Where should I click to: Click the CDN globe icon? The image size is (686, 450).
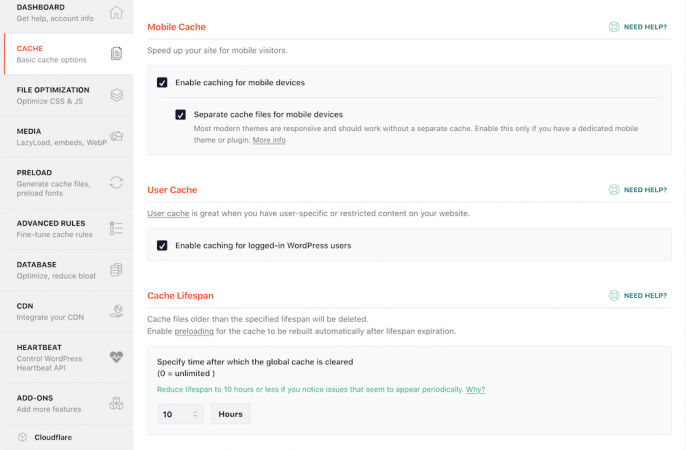point(116,312)
